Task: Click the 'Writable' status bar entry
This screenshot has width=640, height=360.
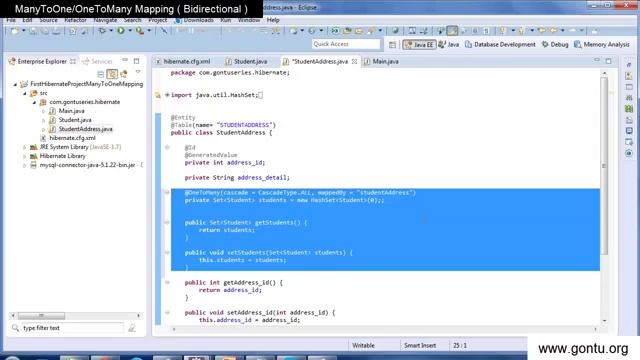Action: pyautogui.click(x=363, y=345)
